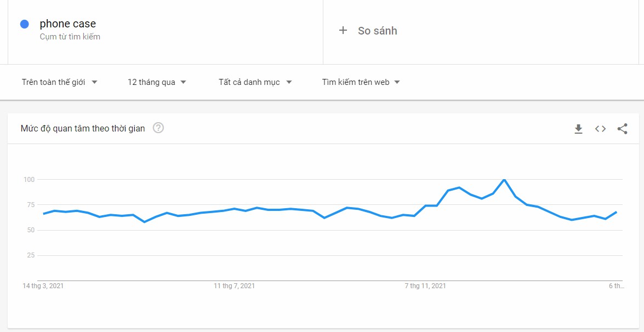Expand the Tìm kiếm trên web search type dropdown
This screenshot has height=332, width=644.
(x=362, y=81)
